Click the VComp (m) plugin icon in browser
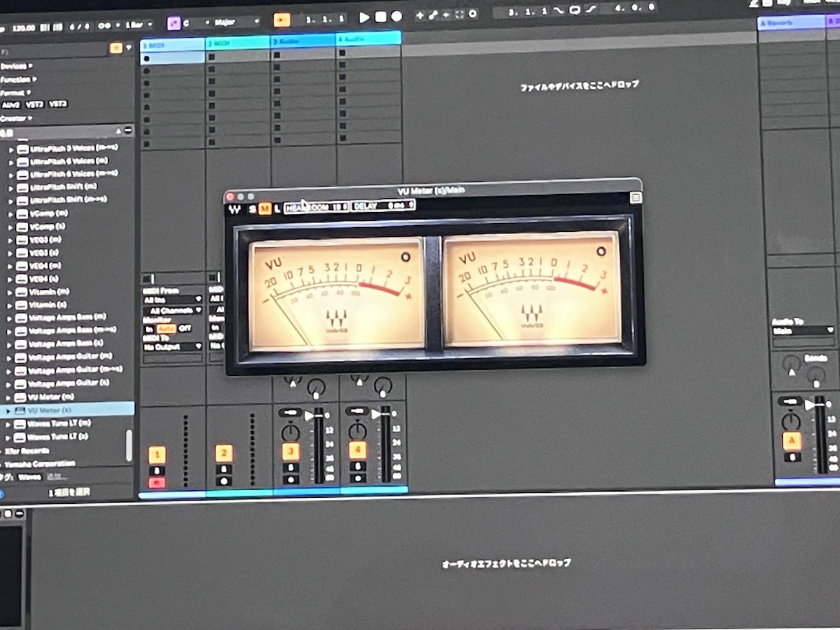 tap(23, 214)
